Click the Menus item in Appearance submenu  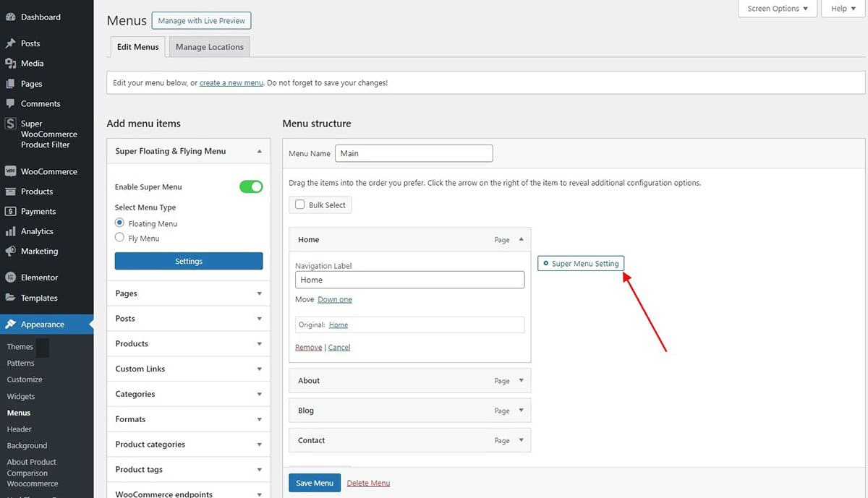point(19,413)
